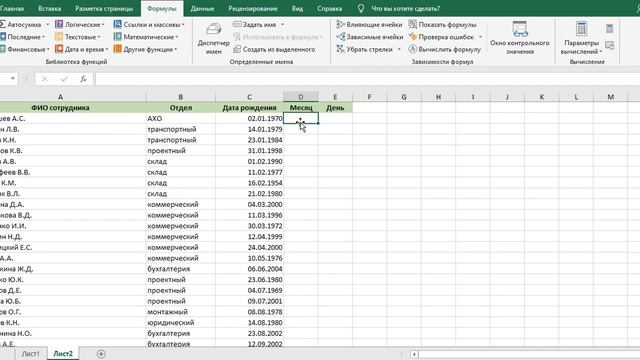Screen dimensions: 640x360
Task: Expand Автосумма dropdown arrow
Action: coord(47,24)
